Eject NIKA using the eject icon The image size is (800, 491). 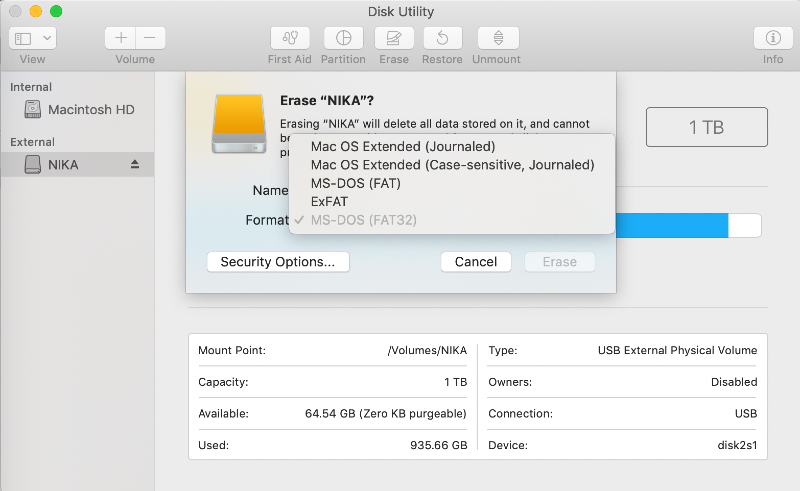tap(135, 164)
